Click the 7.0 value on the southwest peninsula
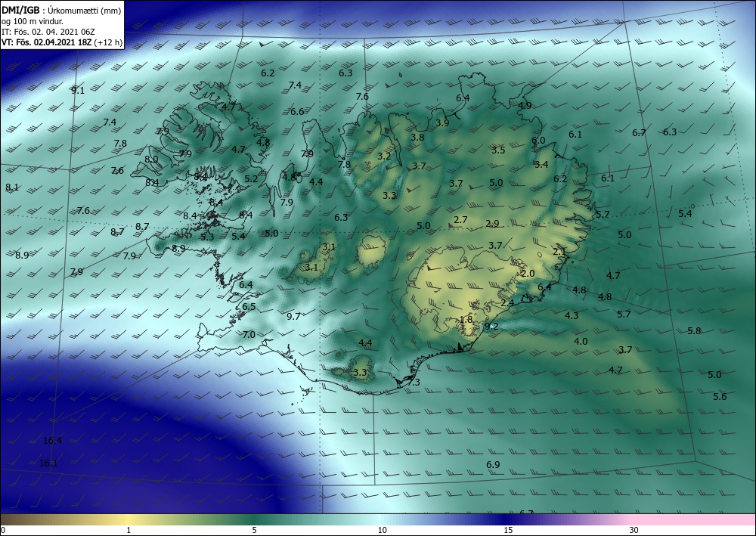The height and width of the screenshot is (536, 756). [x=249, y=334]
